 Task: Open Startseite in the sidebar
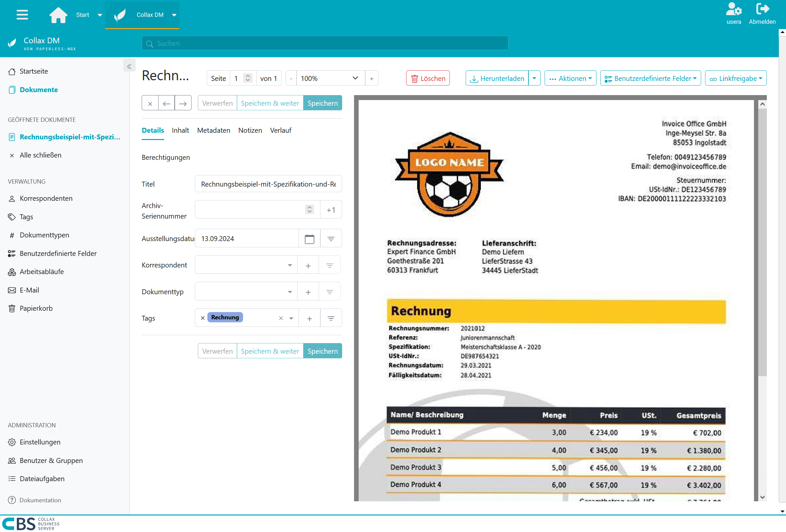tap(34, 71)
